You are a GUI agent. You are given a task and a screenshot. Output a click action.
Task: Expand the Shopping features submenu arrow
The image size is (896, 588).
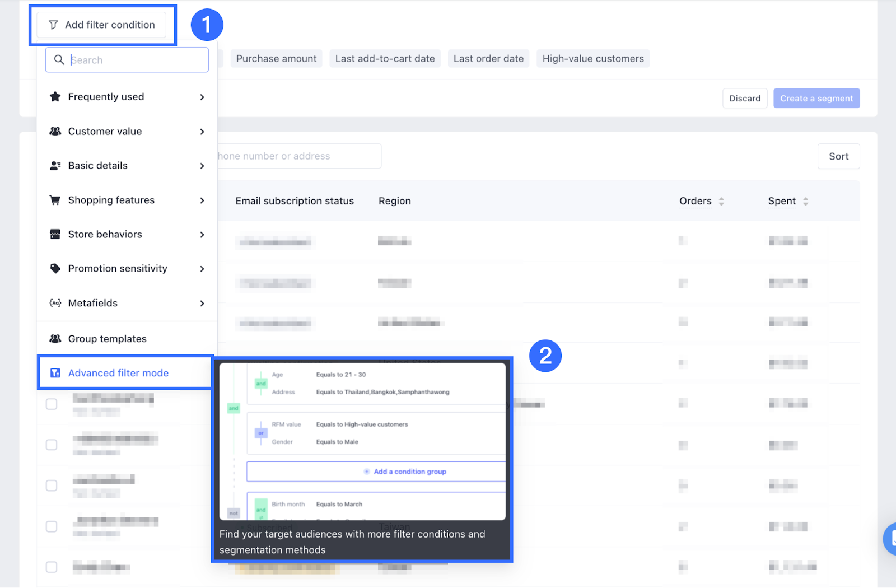coord(202,200)
